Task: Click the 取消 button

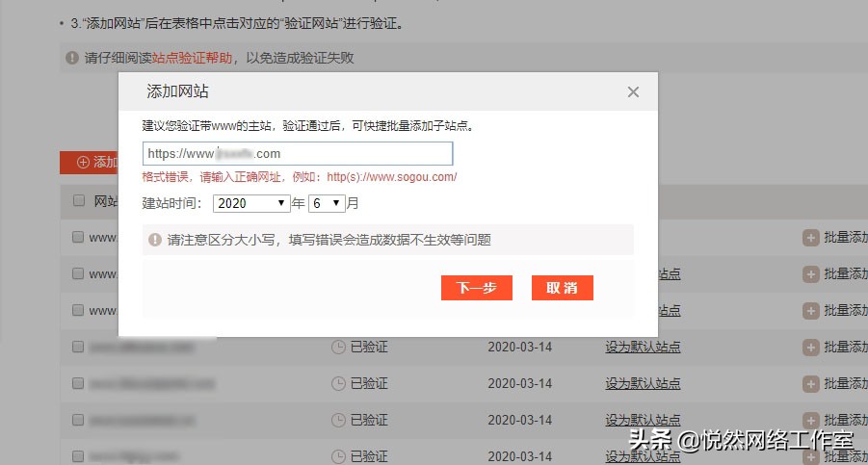Action: pos(563,288)
